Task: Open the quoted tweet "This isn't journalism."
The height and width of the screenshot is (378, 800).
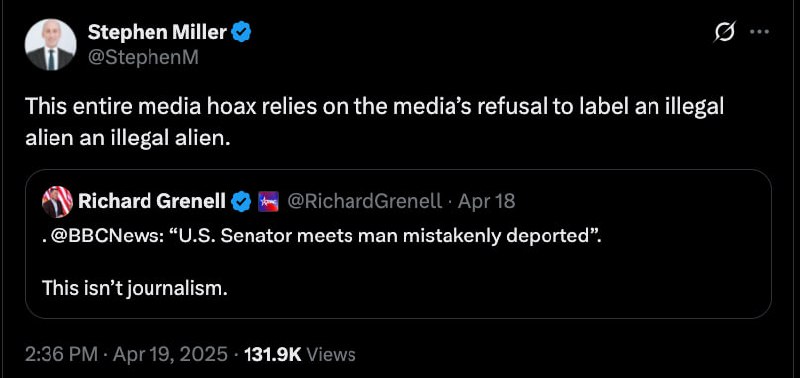Action: pos(135,289)
